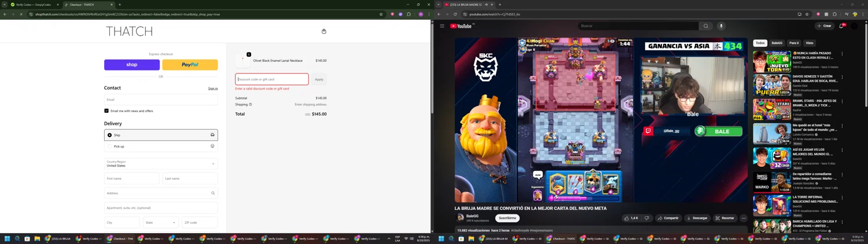The image size is (868, 244).
Task: Like the video with 1,4 K likes
Action: click(631, 218)
